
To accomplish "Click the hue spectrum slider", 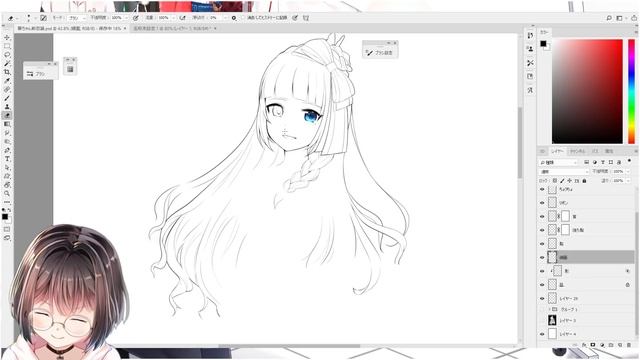I will pyautogui.click(x=631, y=91).
